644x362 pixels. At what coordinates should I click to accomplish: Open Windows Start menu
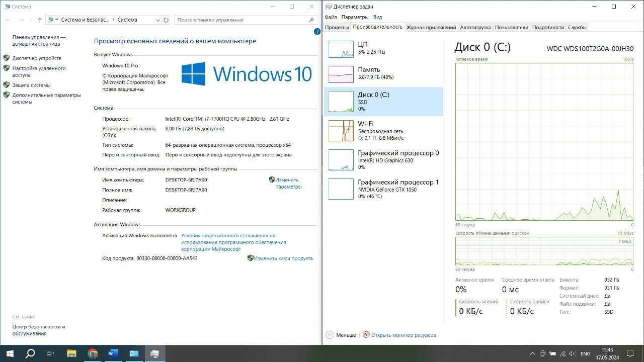(x=10, y=353)
